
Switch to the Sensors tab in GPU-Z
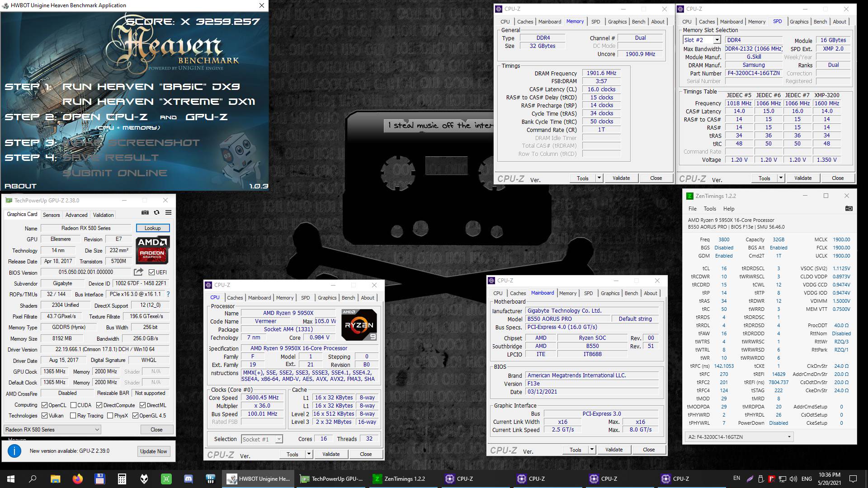point(51,215)
